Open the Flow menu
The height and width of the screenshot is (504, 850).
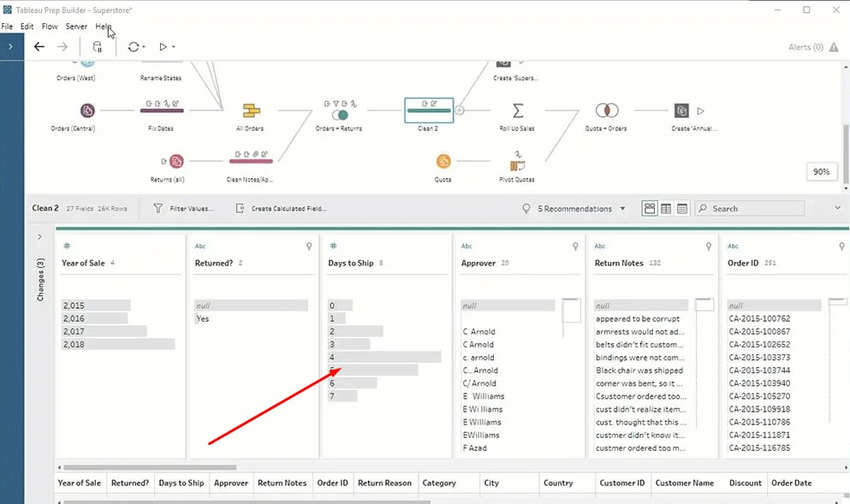[x=50, y=26]
